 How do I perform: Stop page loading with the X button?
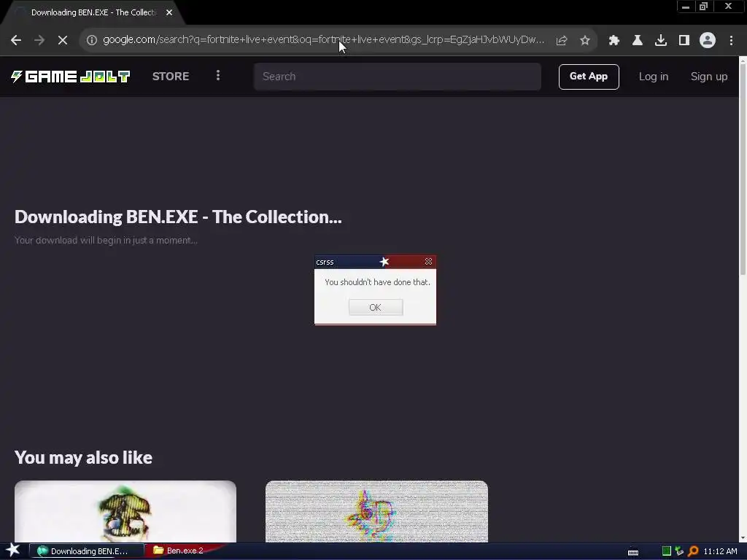click(63, 41)
